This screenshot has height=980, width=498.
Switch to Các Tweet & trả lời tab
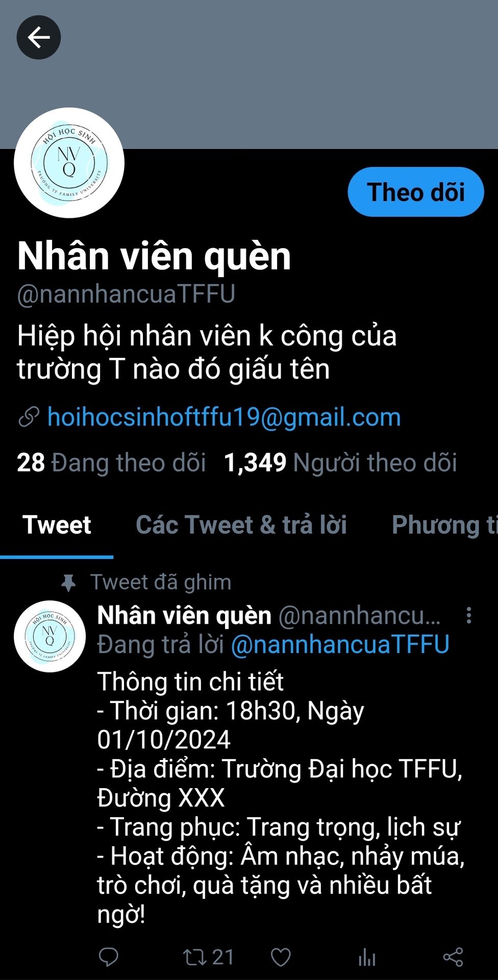point(241,525)
